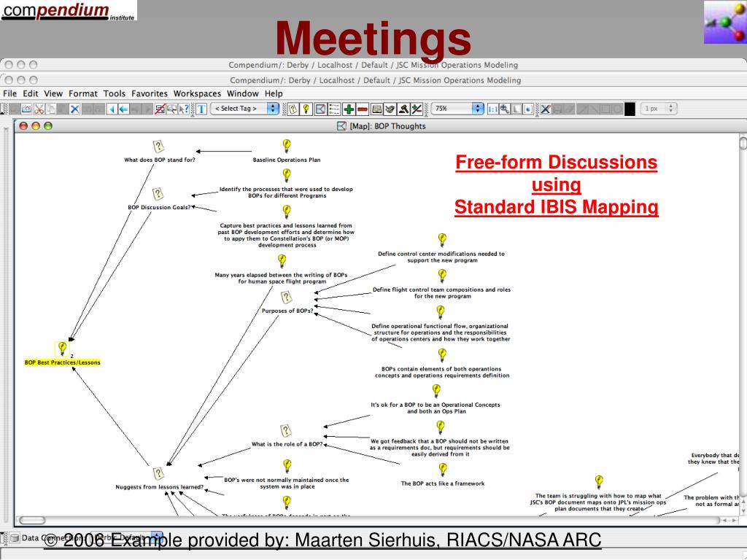Screen dimensions: 747x560
Task: Click 'BOPs contain elements of both operantions' text
Action: [442, 373]
